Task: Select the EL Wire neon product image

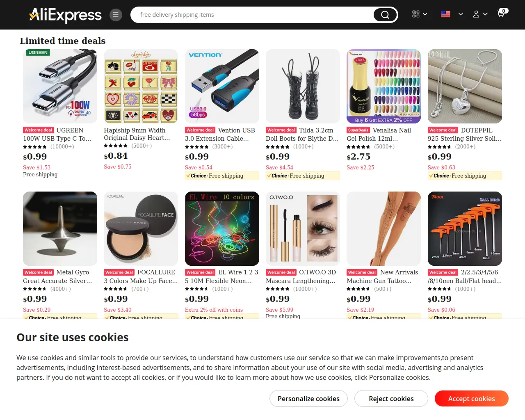Action: pos(222,228)
